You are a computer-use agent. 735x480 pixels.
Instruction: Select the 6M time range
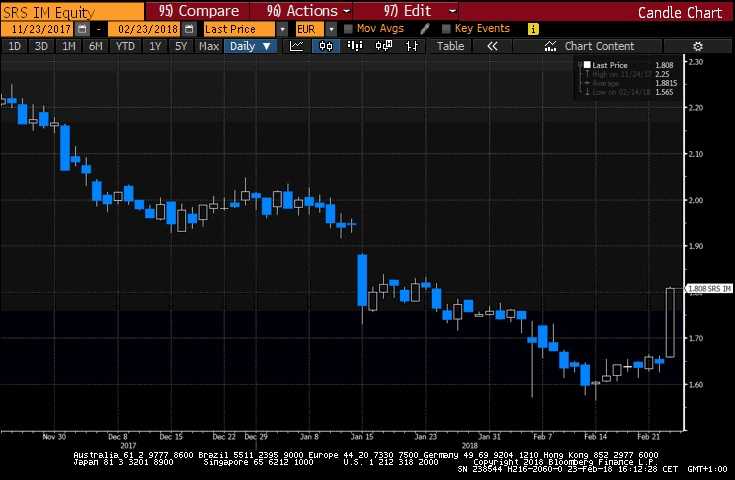point(95,46)
